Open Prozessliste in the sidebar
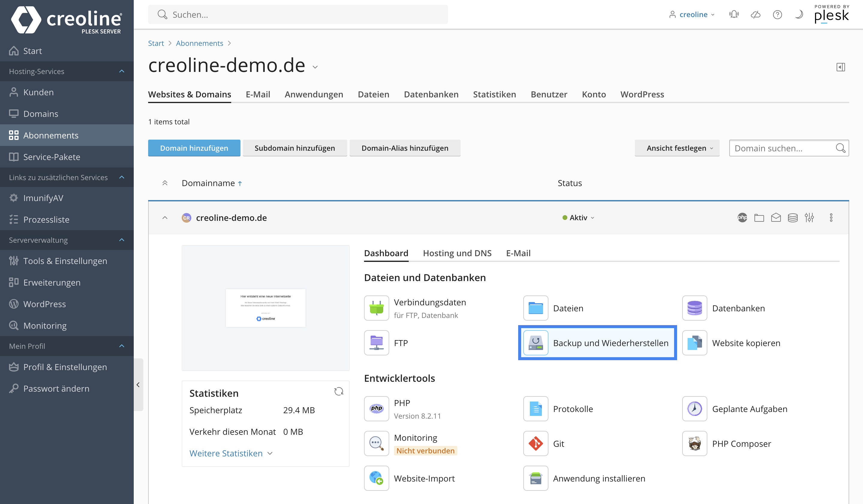The height and width of the screenshot is (504, 863). click(x=67, y=219)
